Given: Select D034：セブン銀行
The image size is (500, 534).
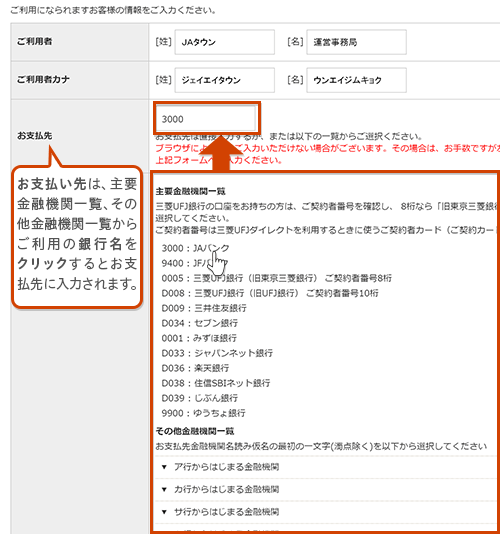Looking at the screenshot, I should point(200,323).
